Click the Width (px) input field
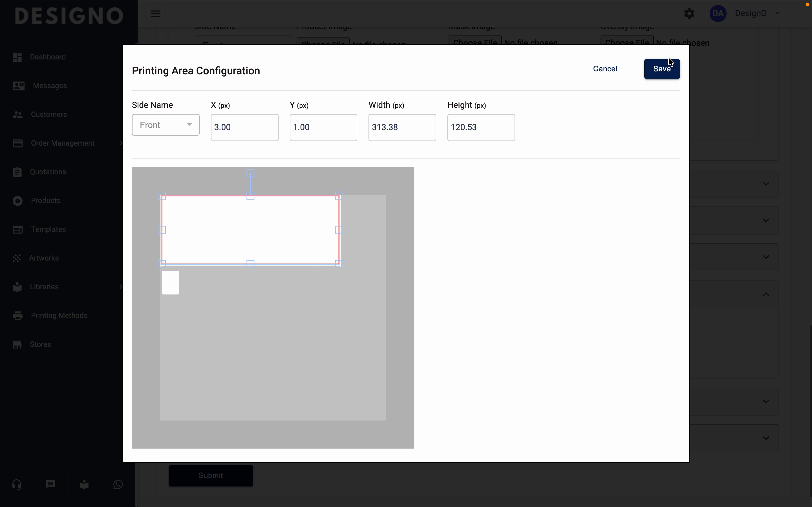This screenshot has height=507, width=812. (402, 127)
